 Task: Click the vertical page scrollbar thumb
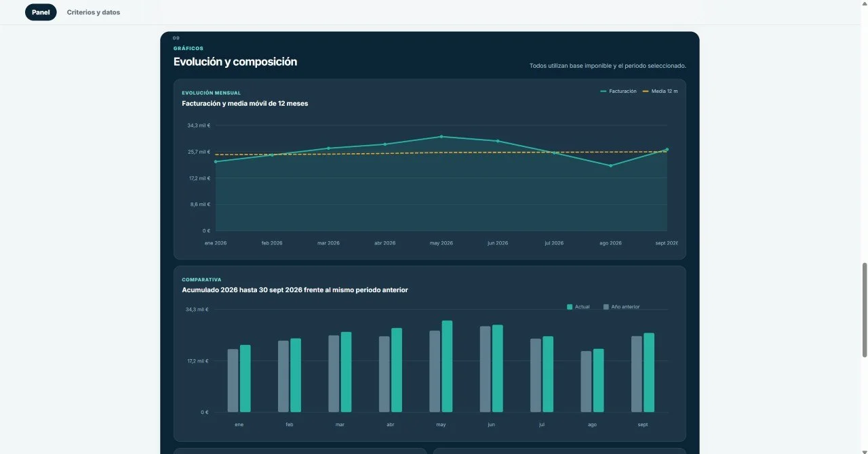864,309
